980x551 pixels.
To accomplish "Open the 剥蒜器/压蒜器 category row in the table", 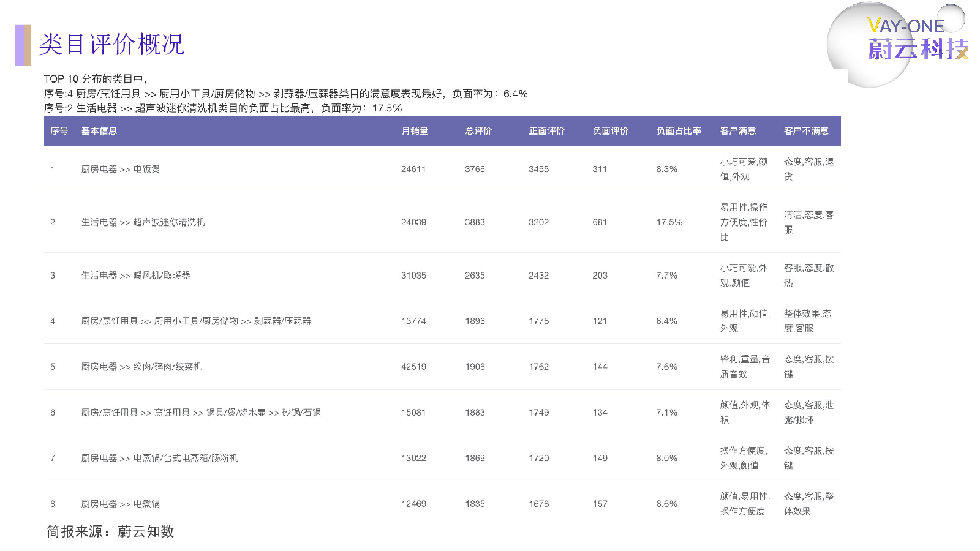I will pos(196,321).
